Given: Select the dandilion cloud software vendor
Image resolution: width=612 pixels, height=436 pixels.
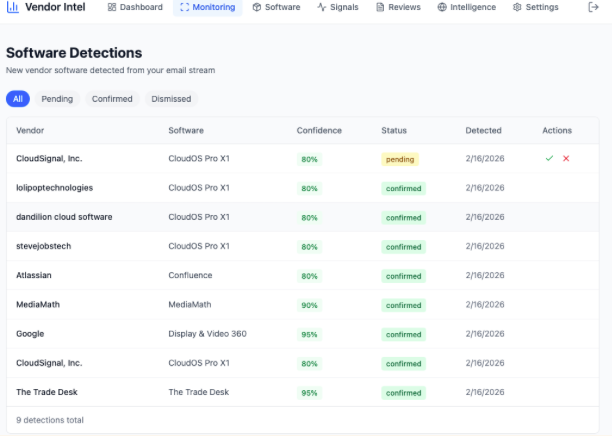Looking at the screenshot, I should 64,217.
